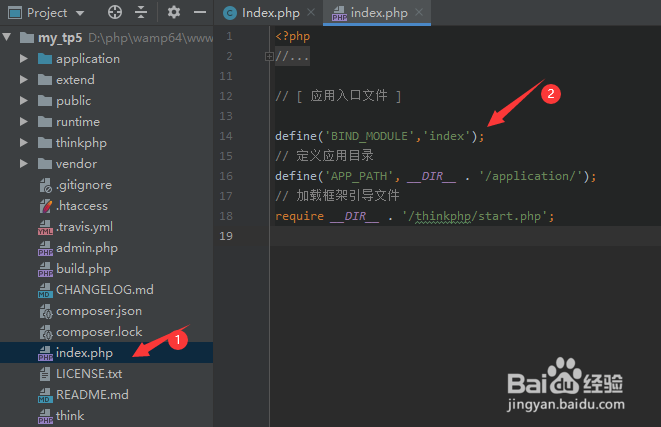This screenshot has width=661, height=427.
Task: Click the CHANGELOG.md markdown file icon
Action: click(45, 290)
